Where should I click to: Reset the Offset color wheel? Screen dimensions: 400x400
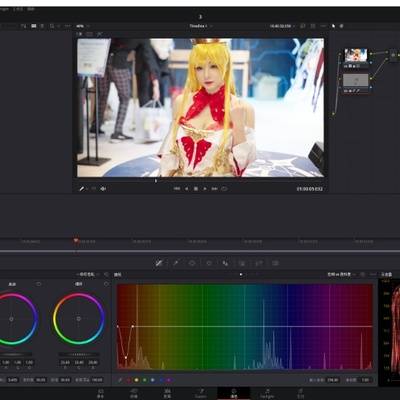pyautogui.click(x=106, y=284)
